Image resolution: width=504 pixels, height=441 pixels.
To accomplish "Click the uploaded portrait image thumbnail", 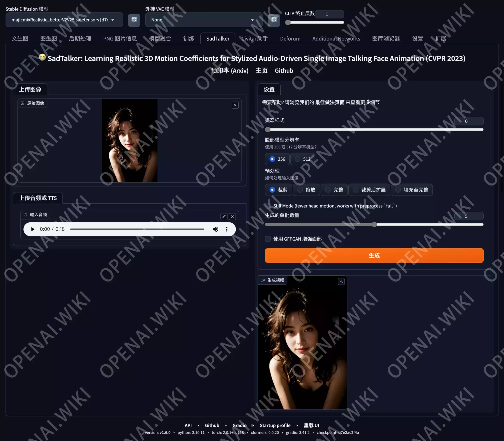I will (x=130, y=140).
